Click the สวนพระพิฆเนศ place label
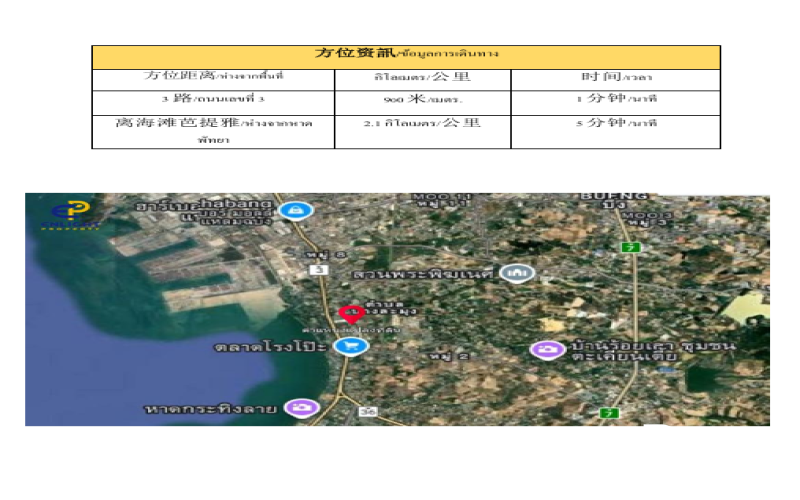Image resolution: width=800 pixels, height=500 pixels. (425, 273)
